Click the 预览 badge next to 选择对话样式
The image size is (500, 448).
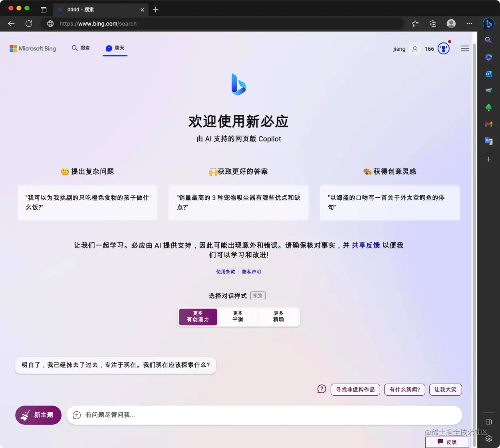click(x=258, y=295)
